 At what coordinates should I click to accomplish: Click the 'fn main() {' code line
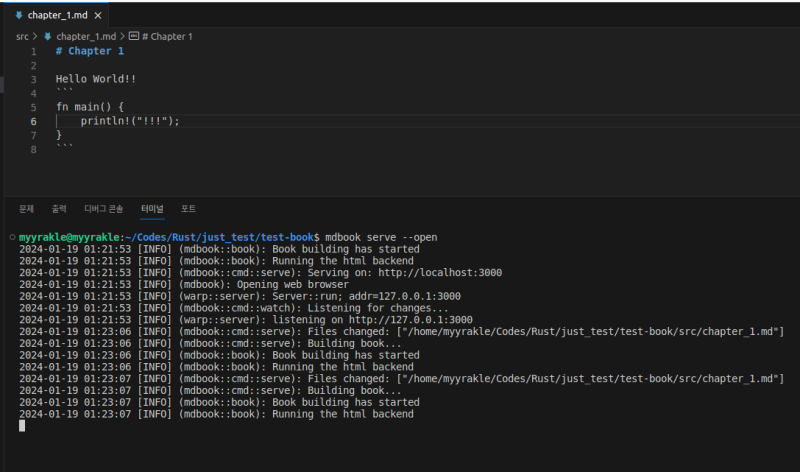coord(89,107)
